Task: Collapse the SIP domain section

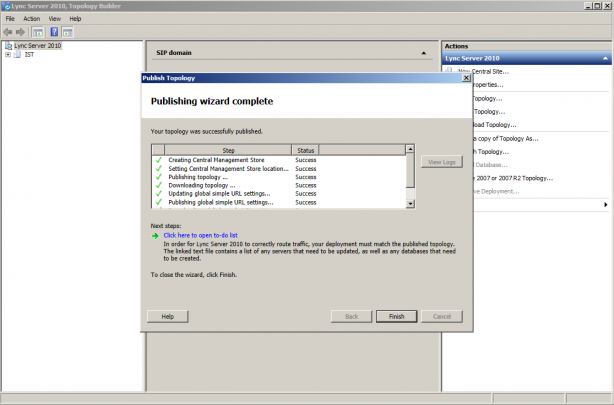Action: tap(423, 53)
